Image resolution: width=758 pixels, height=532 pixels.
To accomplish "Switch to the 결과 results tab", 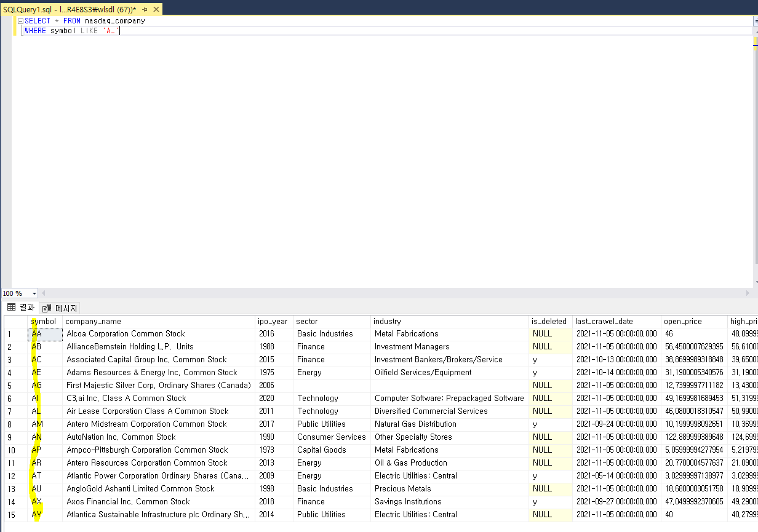I will click(x=21, y=307).
